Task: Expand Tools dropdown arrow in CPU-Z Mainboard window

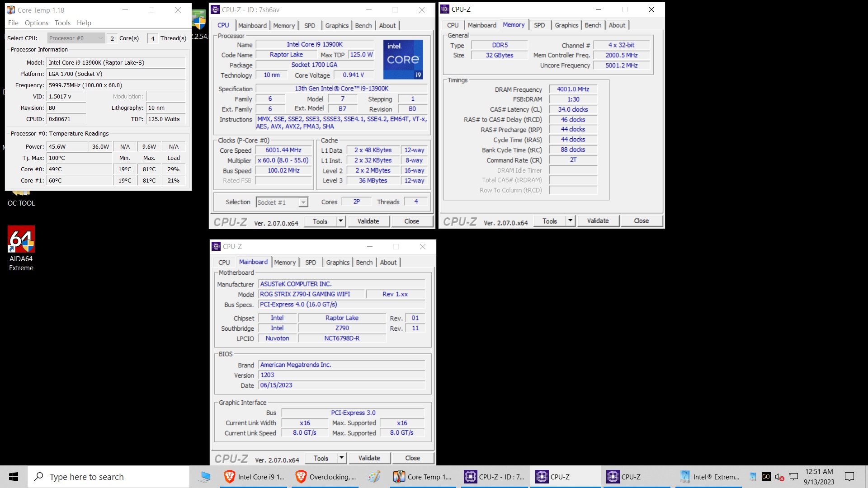Action: (342, 458)
